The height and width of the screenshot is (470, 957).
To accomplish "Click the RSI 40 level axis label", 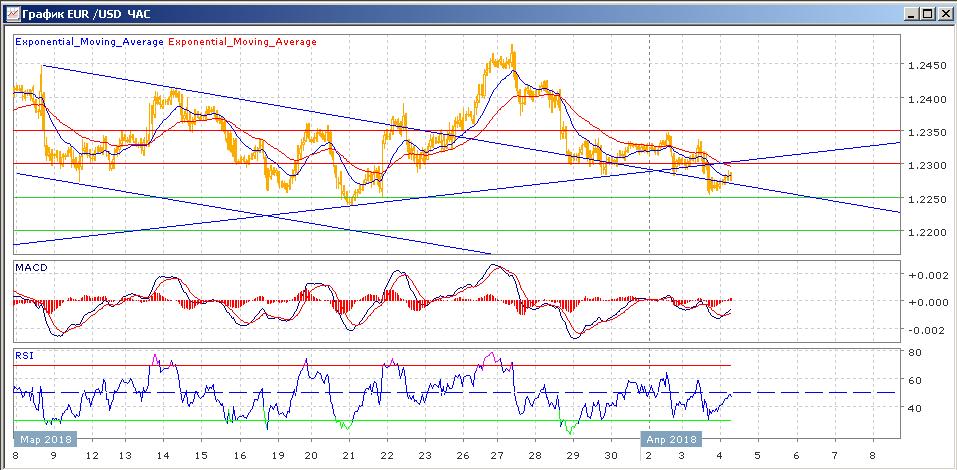I will (914, 408).
